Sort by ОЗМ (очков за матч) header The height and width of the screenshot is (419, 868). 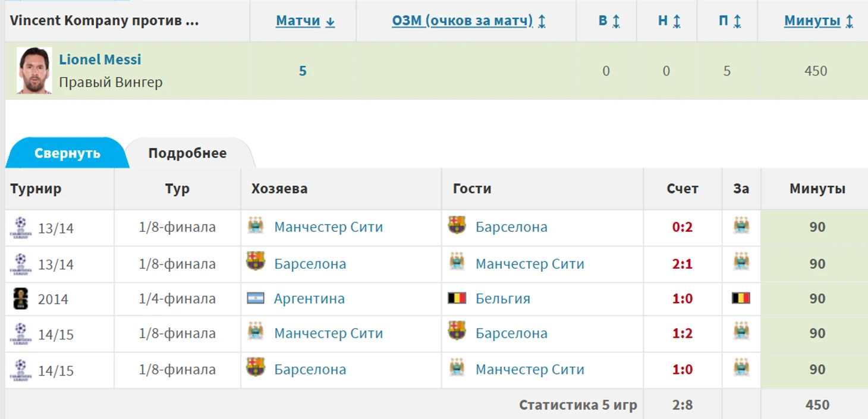click(x=468, y=21)
